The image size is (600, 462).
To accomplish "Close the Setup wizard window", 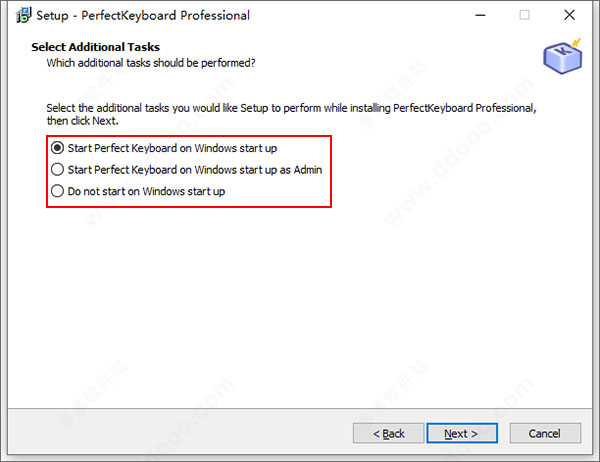I will pyautogui.click(x=569, y=15).
